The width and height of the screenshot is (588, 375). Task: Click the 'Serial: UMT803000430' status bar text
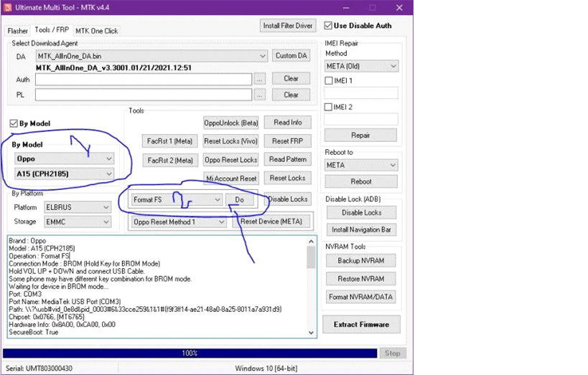pyautogui.click(x=39, y=369)
